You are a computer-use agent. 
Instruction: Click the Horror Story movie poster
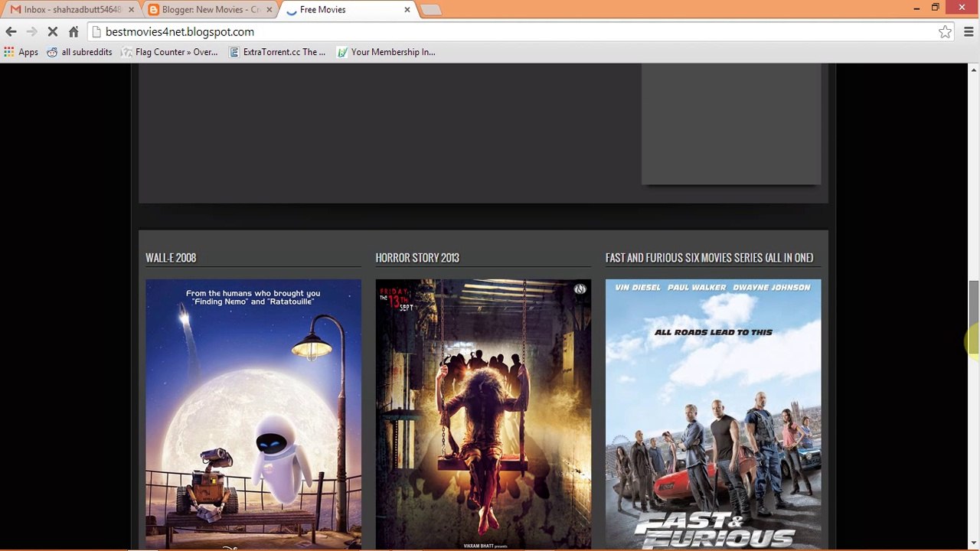click(483, 414)
